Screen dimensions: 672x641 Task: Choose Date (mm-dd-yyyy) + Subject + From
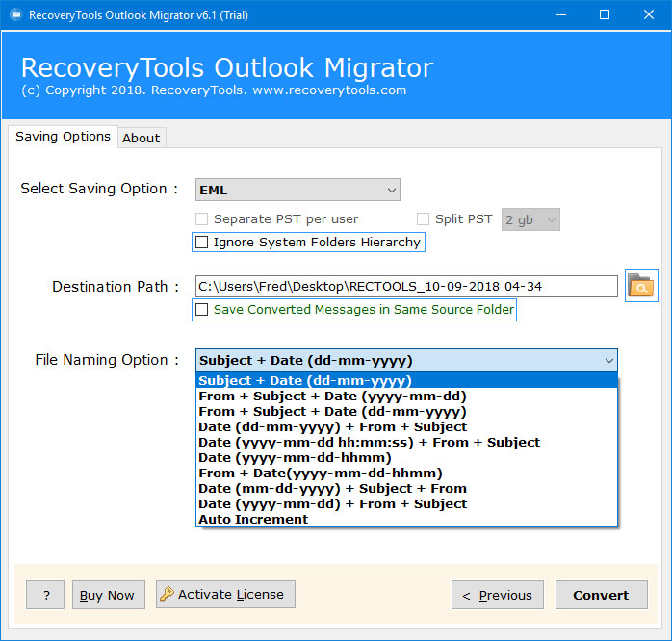[332, 488]
